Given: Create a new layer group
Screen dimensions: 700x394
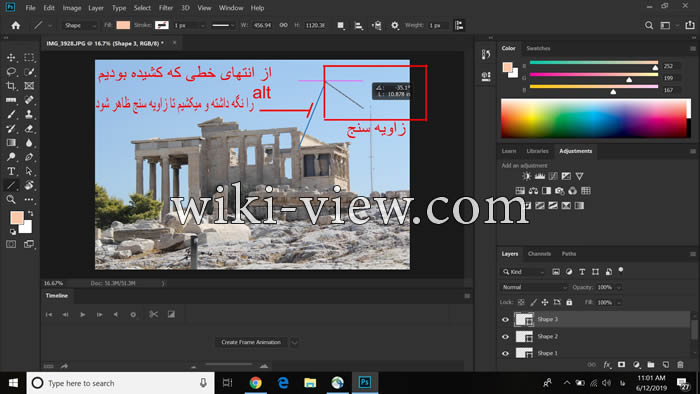Looking at the screenshot, I should tap(651, 365).
